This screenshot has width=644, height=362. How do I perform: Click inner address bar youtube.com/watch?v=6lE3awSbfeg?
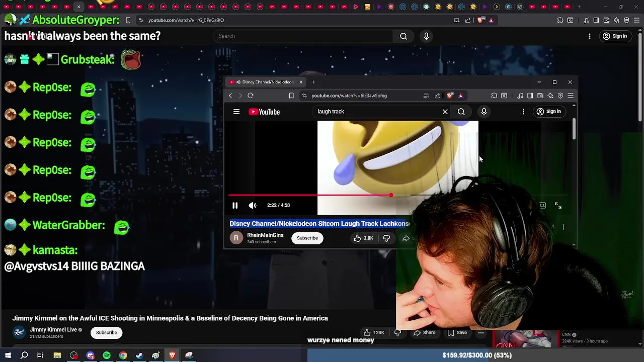coord(349,96)
